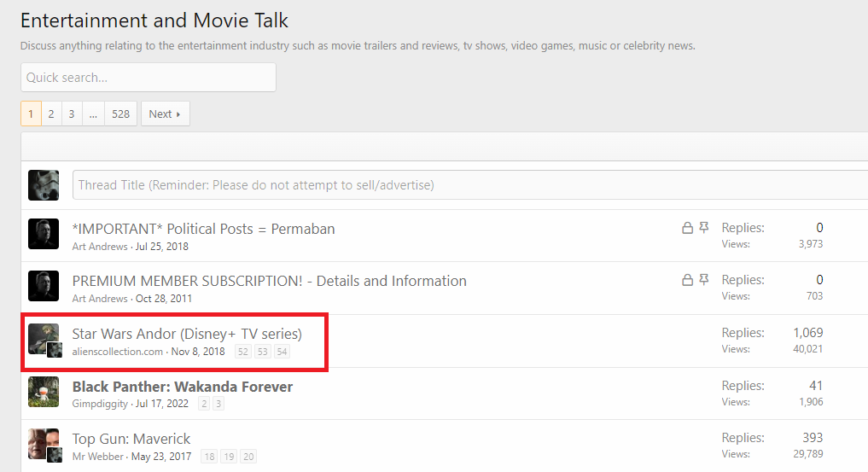Click replies count 41 for Black Panther

[816, 386]
